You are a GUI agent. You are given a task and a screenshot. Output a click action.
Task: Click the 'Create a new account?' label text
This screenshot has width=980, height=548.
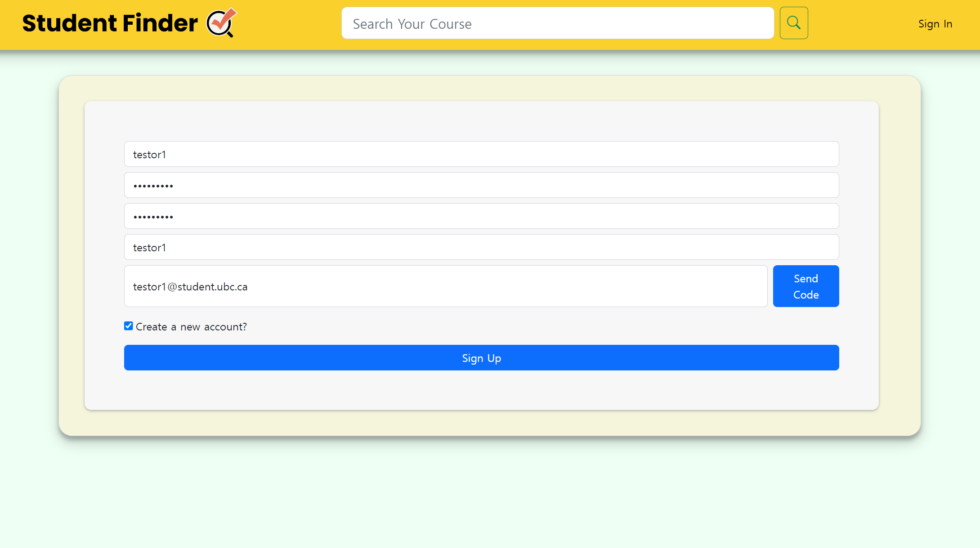coord(191,327)
